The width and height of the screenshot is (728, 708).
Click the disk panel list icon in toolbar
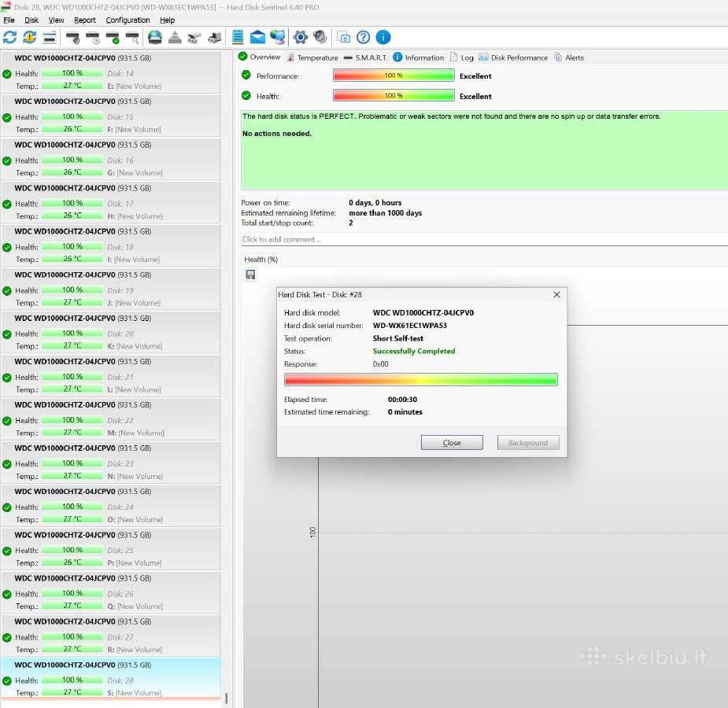click(x=50, y=37)
